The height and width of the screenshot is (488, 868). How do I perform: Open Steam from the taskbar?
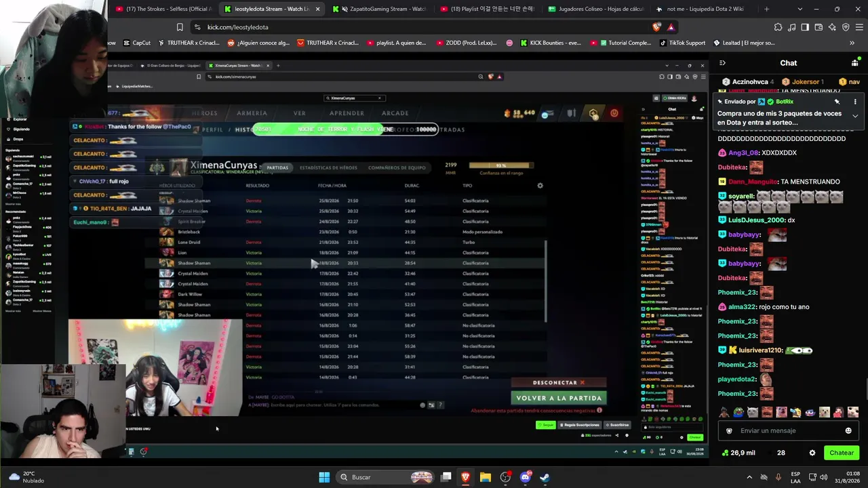(x=545, y=477)
